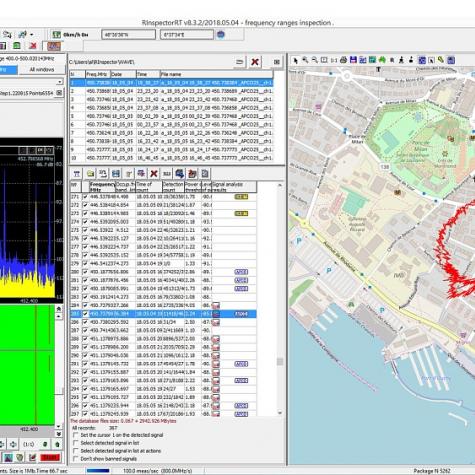Screen dimensions: 475x475
Task: Select file list row number 2
Action: (x=171, y=91)
